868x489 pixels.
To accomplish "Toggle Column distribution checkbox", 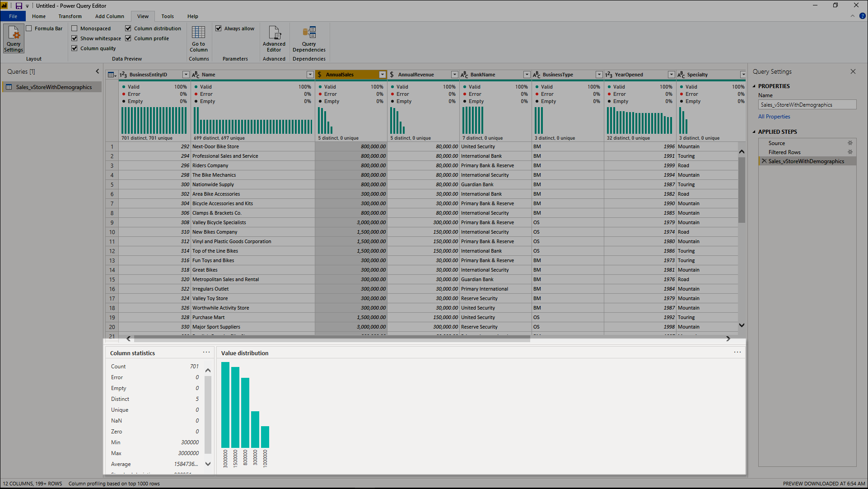I will click(x=129, y=28).
